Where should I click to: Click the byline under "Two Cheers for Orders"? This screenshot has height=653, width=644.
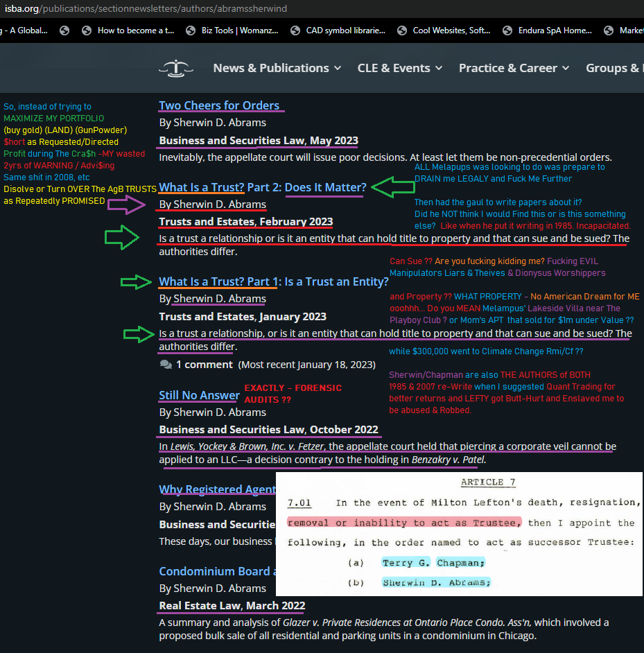click(x=212, y=123)
